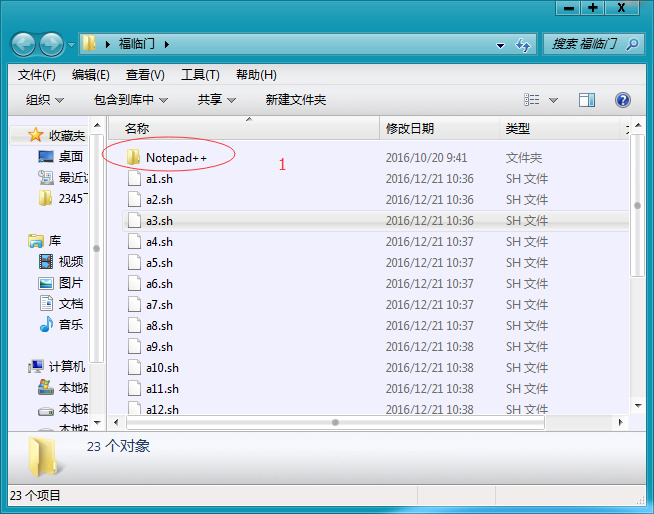
Task: Toggle the preview pane icon
Action: point(587,100)
